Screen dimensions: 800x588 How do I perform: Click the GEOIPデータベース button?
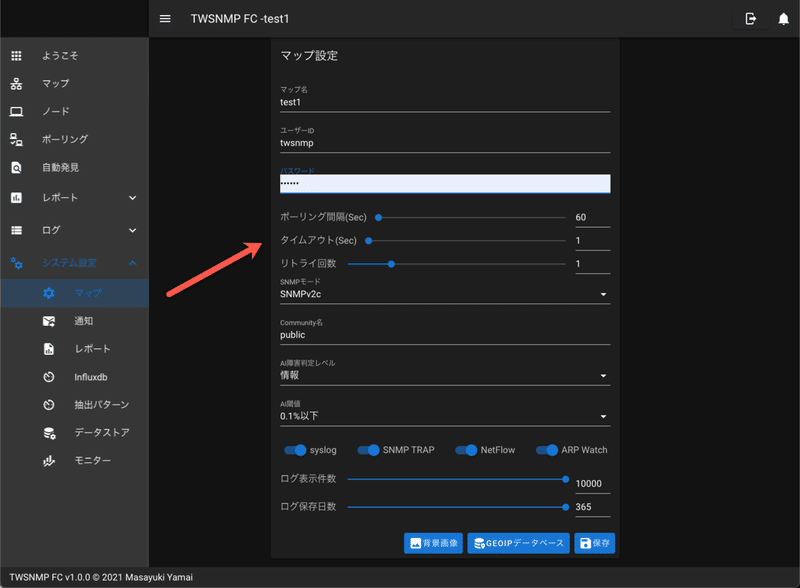click(517, 542)
